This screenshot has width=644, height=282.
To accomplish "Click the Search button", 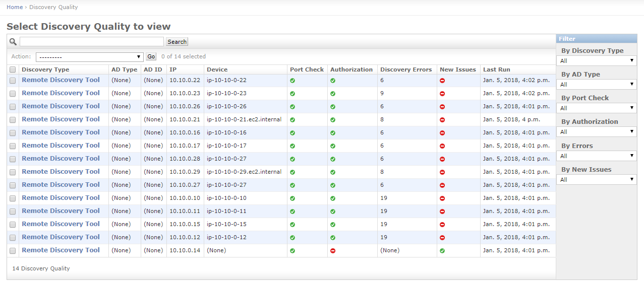I will [177, 42].
